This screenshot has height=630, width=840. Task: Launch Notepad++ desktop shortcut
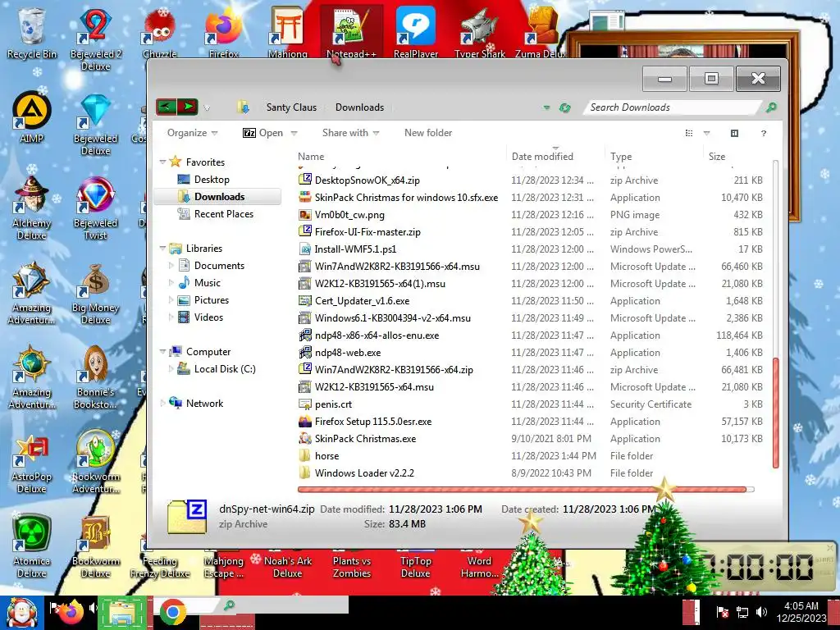pos(351,33)
